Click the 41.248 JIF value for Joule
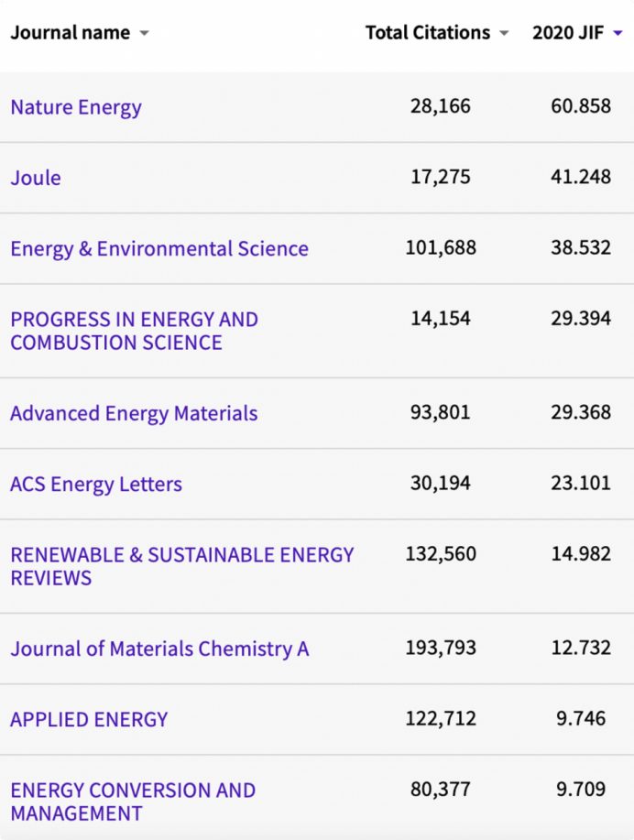 point(581,177)
